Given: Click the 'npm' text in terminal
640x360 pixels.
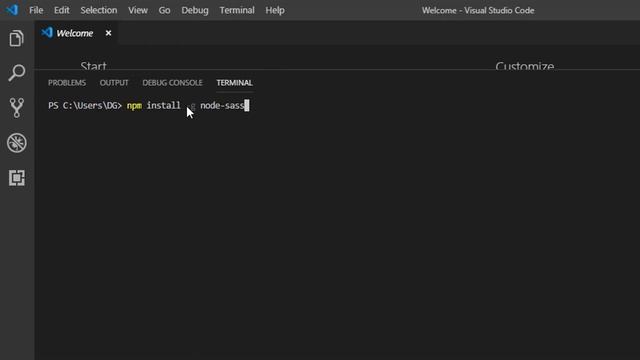Looking at the screenshot, I should click(134, 106).
